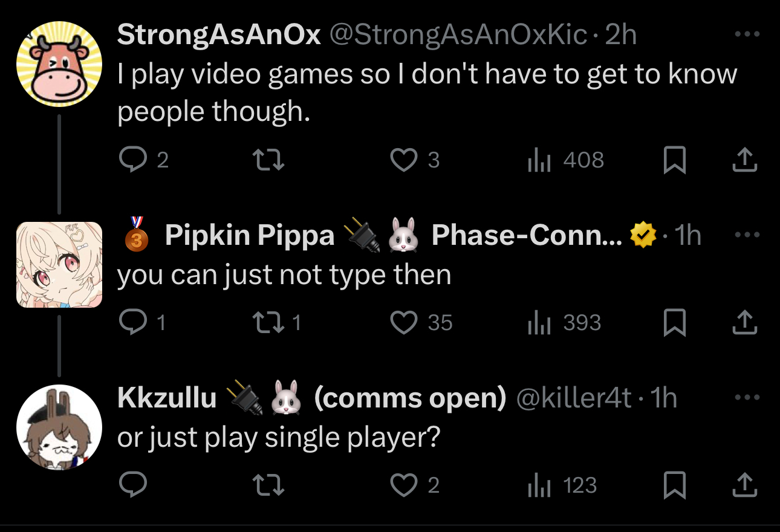Reply to Kkzullu's single player tweet
Screen dimensions: 780x532
[130, 485]
